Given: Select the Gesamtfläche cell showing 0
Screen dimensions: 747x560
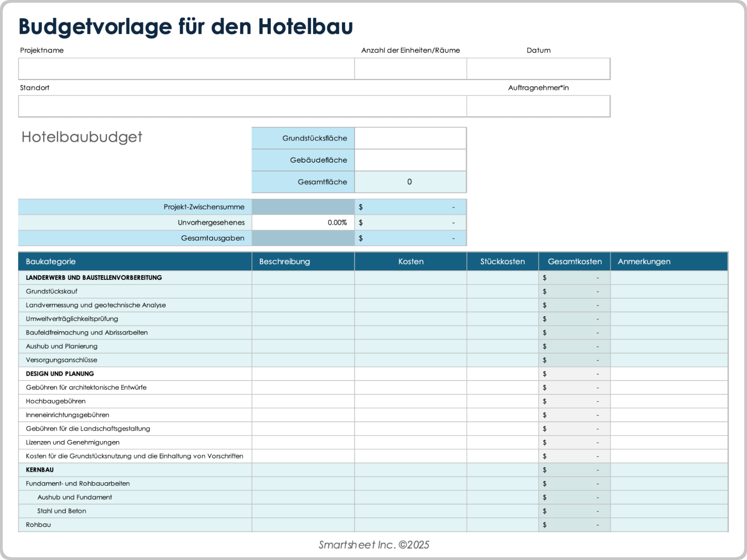Looking at the screenshot, I should point(410,182).
